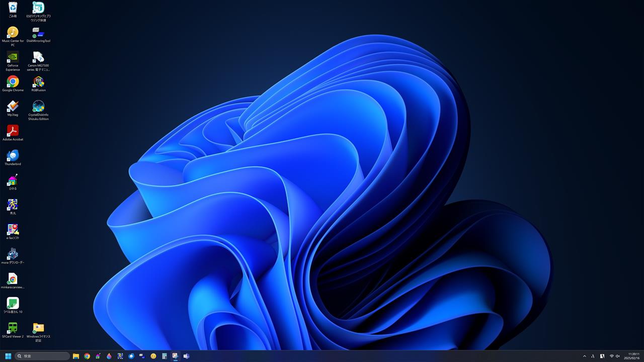Open Microsoft Teams from the taskbar
Viewport: 644px width, 362px height.
point(186,356)
